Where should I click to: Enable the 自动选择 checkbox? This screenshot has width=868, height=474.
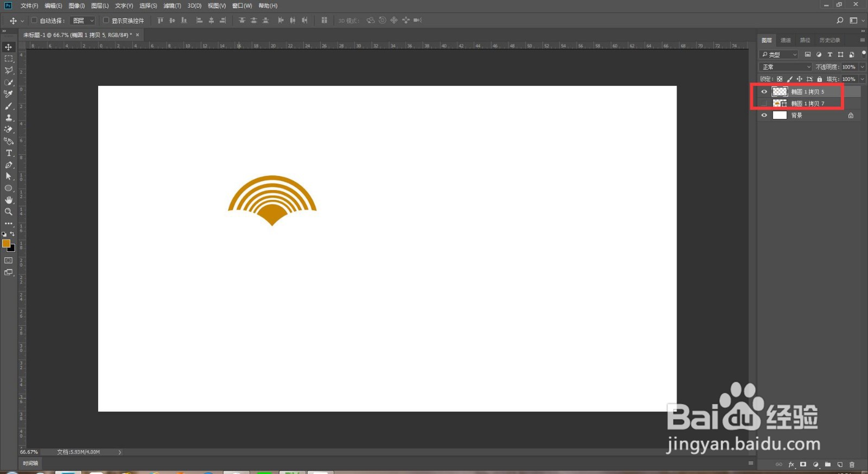tap(34, 21)
